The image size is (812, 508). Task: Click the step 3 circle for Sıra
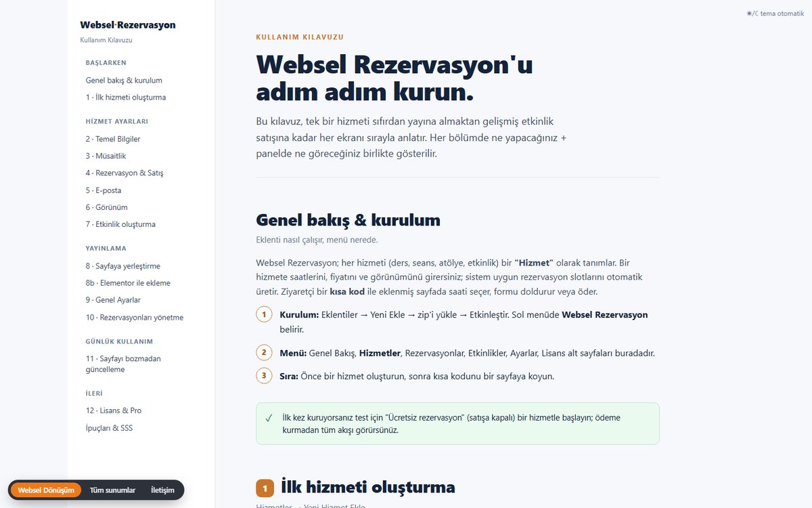pos(264,376)
